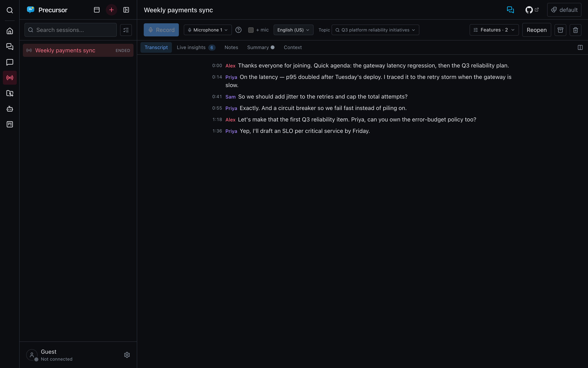
Task: Reopen the ended session
Action: pyautogui.click(x=537, y=30)
